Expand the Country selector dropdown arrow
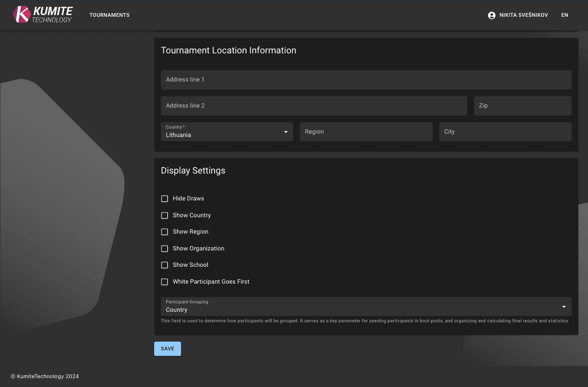The height and width of the screenshot is (387, 588). coord(286,132)
